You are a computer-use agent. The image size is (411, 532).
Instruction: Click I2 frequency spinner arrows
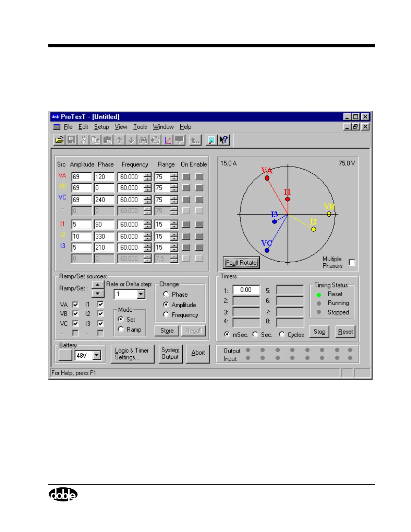pos(147,236)
